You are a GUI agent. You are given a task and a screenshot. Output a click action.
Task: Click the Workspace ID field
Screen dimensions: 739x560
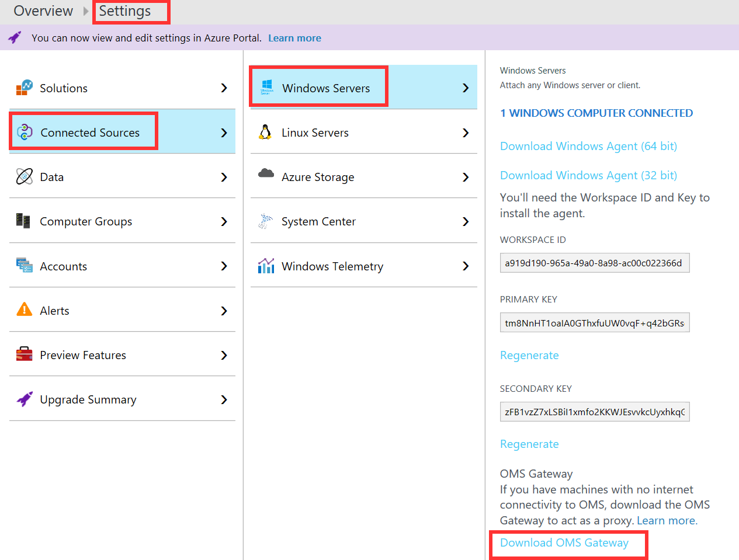[595, 263]
